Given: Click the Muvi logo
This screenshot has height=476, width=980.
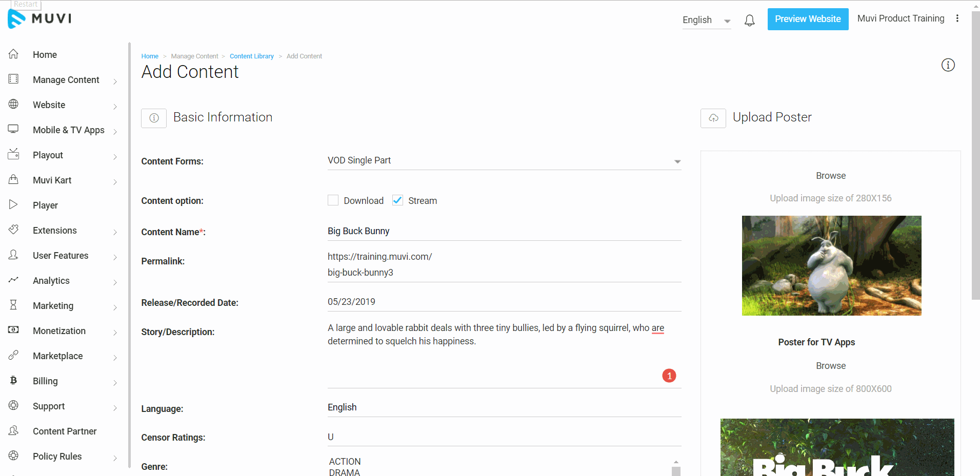Looking at the screenshot, I should pos(39,19).
